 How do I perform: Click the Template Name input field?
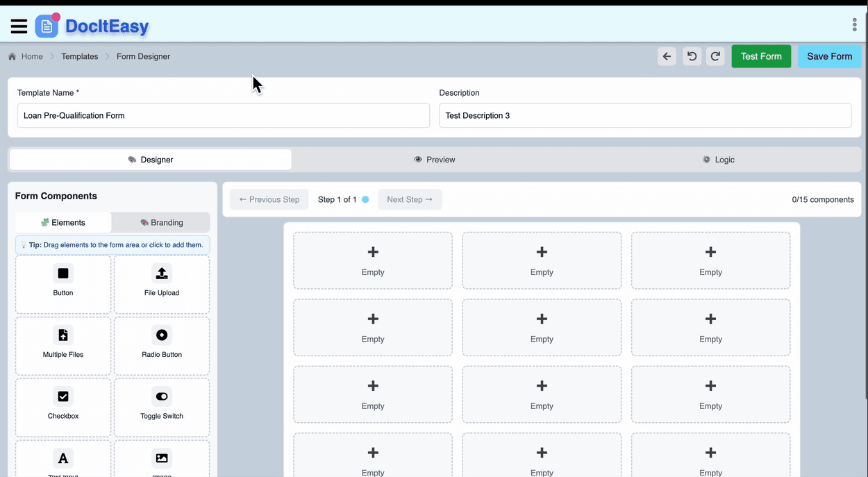coord(223,115)
